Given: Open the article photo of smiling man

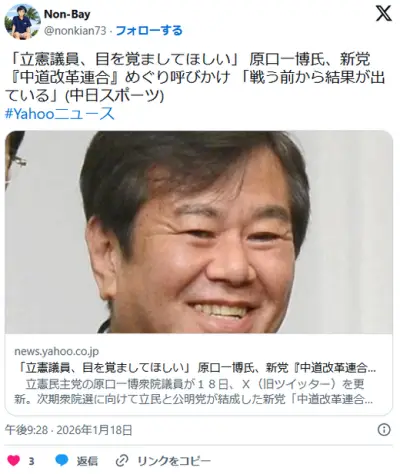Looking at the screenshot, I should (x=199, y=232).
